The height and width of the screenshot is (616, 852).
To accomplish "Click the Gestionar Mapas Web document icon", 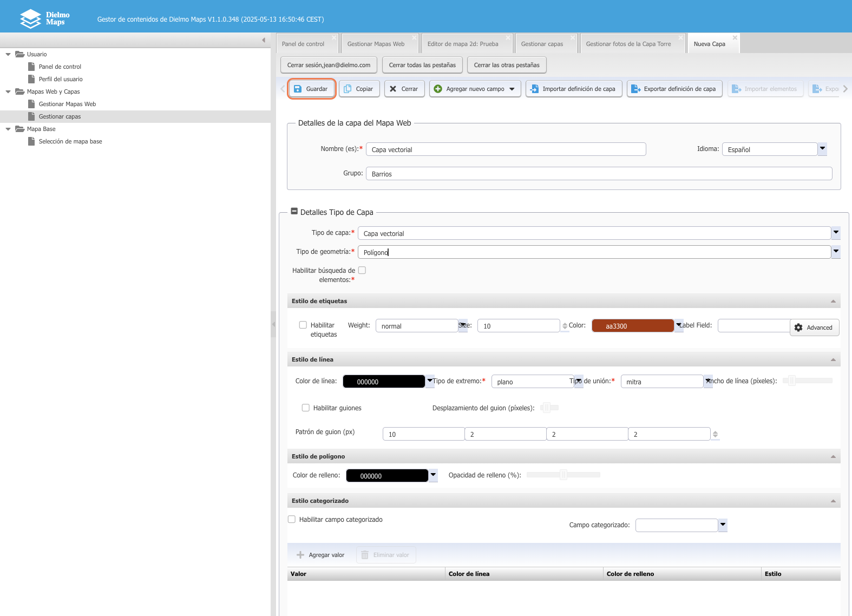I will pyautogui.click(x=31, y=104).
